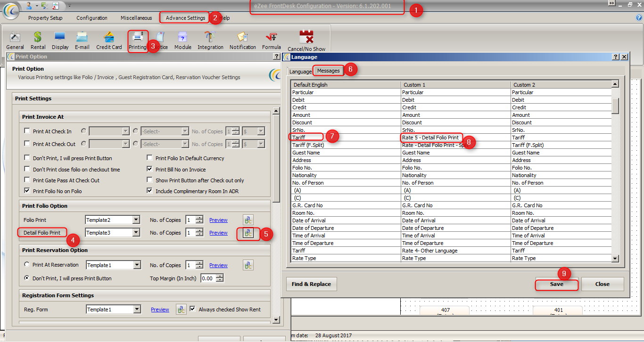644x342 pixels.
Task: Uncheck Print Bill No on Invoice
Action: pyautogui.click(x=150, y=169)
